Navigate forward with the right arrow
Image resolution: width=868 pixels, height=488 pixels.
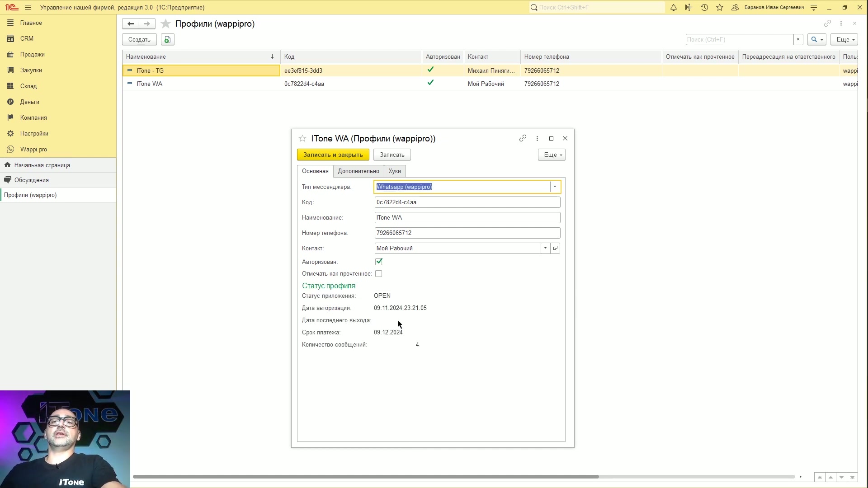(147, 23)
